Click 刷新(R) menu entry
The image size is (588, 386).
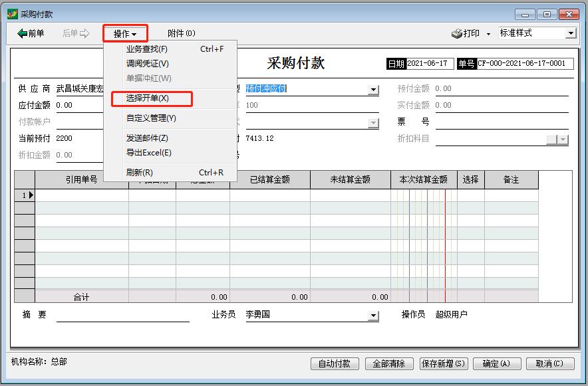(x=170, y=173)
